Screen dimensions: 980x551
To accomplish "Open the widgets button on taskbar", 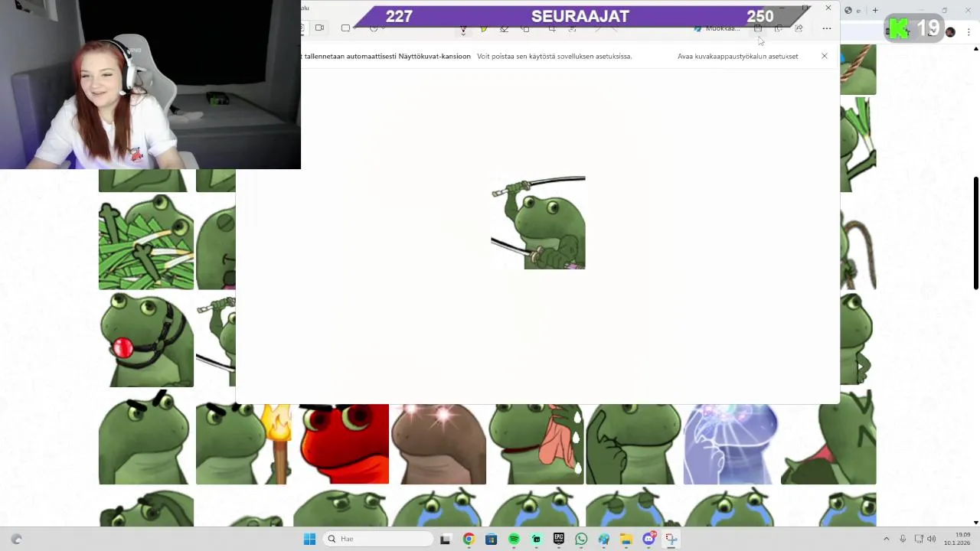I will [x=17, y=539].
